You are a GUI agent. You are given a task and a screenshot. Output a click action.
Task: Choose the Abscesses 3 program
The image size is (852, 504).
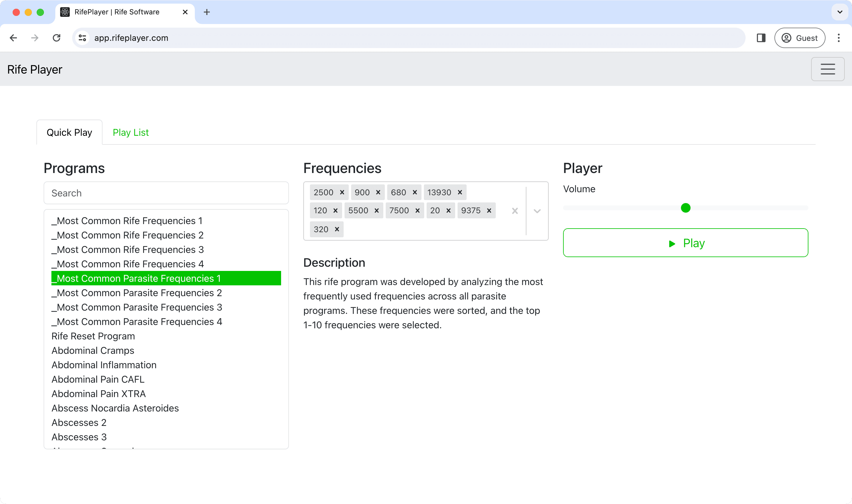pyautogui.click(x=166, y=437)
